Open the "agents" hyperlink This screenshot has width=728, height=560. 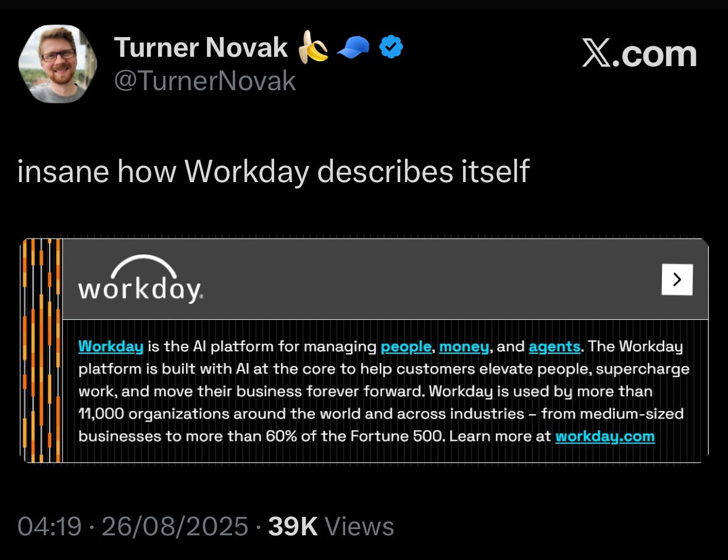click(x=554, y=346)
